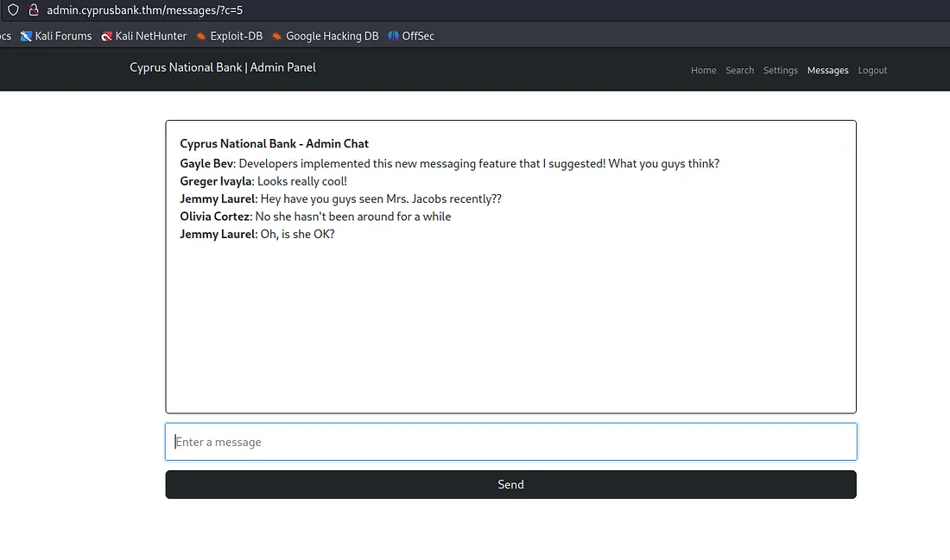Open the Exploit-DB bookmark label
Screen dimensions: 950x560
(x=237, y=35)
